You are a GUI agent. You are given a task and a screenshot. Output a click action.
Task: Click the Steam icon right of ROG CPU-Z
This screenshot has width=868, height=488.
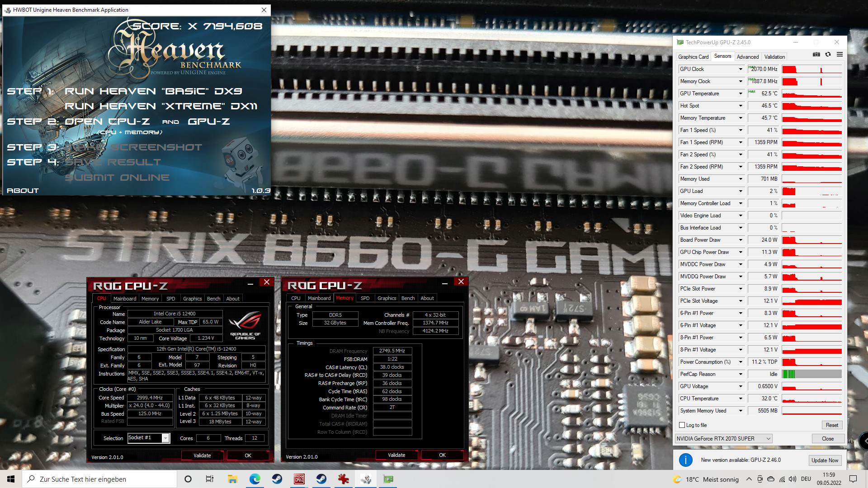(x=321, y=479)
